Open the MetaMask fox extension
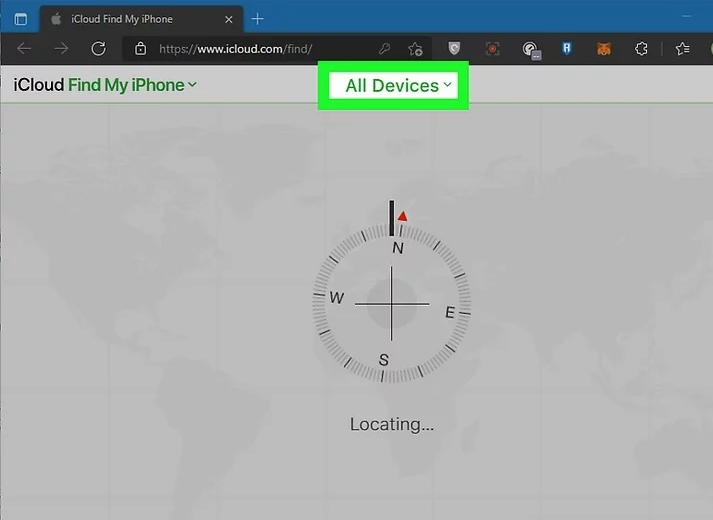 [x=603, y=48]
